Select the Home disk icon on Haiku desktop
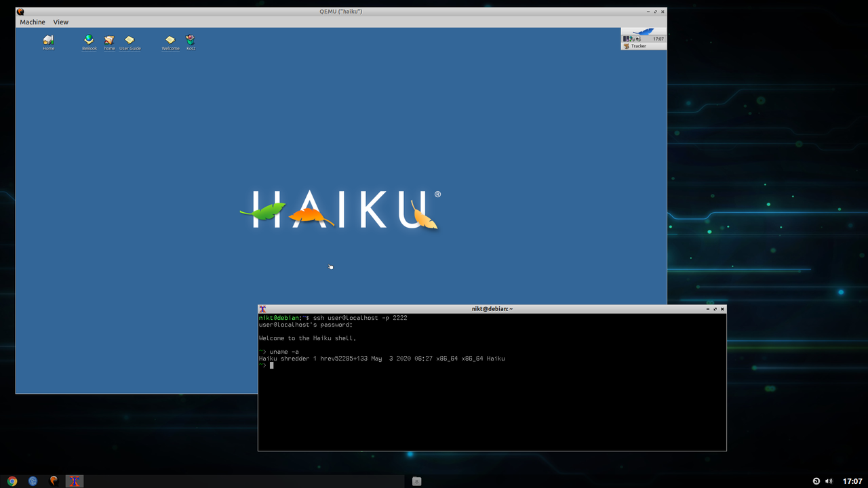 click(48, 43)
